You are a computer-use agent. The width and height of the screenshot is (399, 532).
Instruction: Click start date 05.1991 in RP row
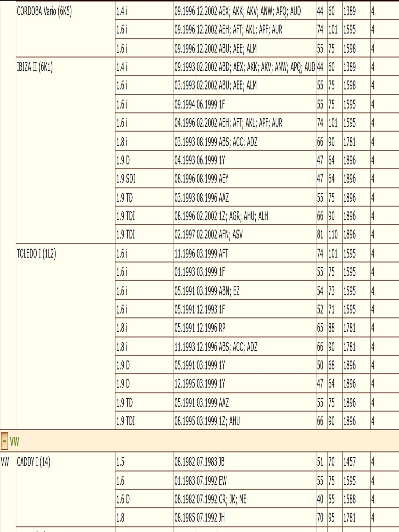185,328
